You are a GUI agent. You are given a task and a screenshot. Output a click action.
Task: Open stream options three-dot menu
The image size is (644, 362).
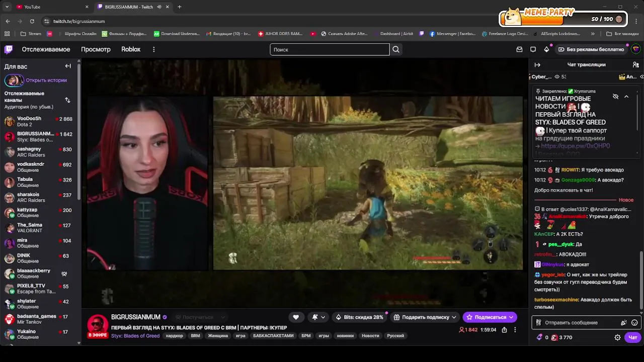pos(515,330)
